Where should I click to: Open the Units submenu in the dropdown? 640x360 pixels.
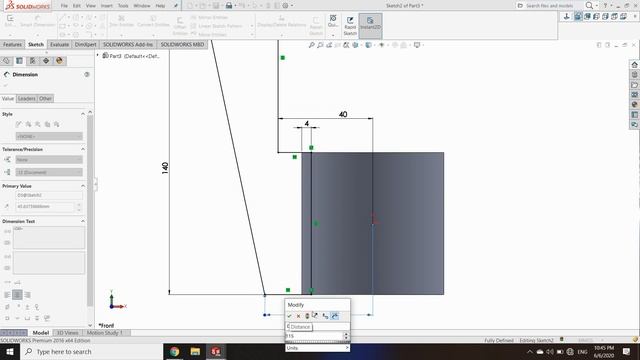pos(317,348)
